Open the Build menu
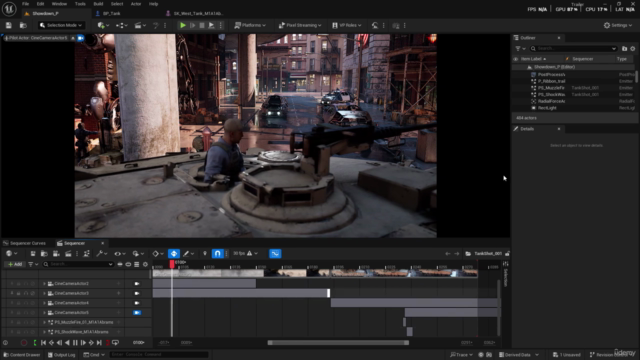The height and width of the screenshot is (360, 640). pos(98,4)
